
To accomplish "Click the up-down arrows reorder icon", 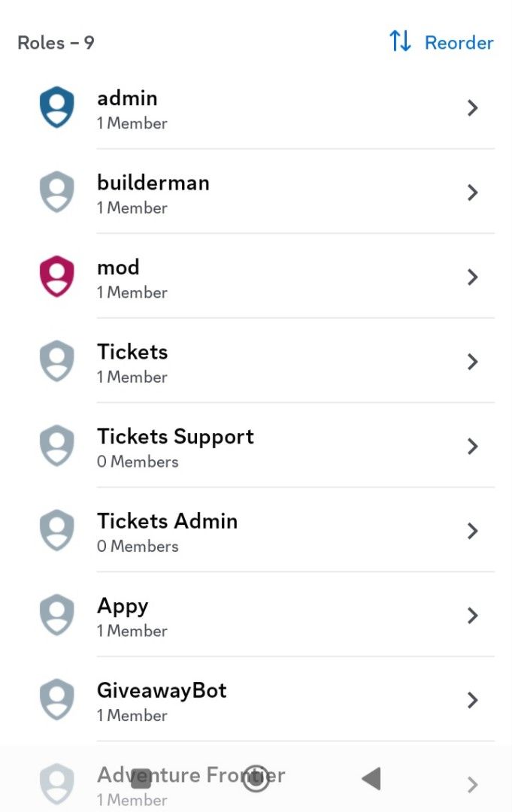I will (398, 42).
